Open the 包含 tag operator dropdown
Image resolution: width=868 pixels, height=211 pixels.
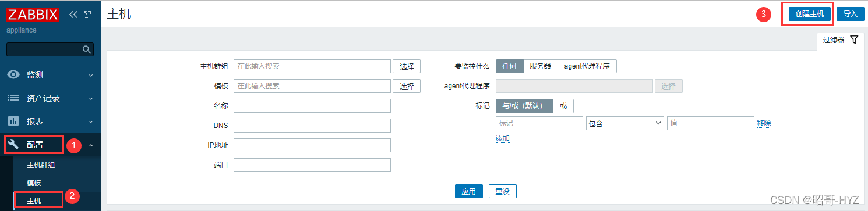625,123
